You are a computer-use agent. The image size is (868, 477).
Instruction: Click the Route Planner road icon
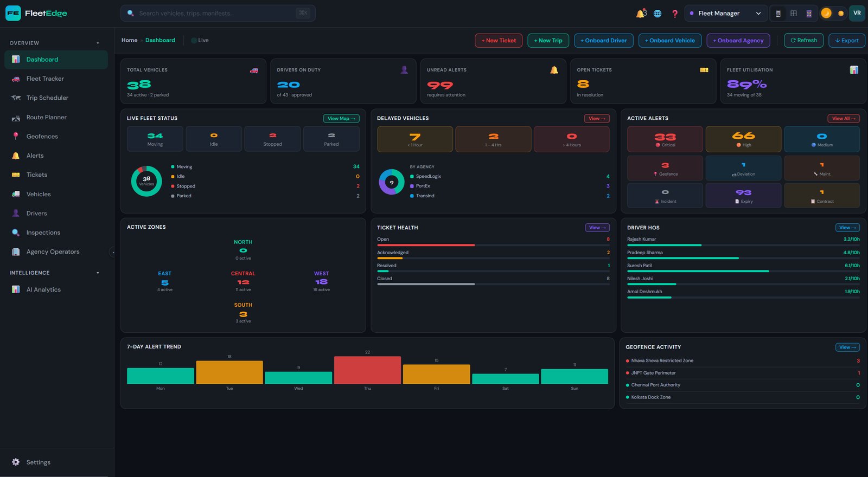[x=16, y=117]
